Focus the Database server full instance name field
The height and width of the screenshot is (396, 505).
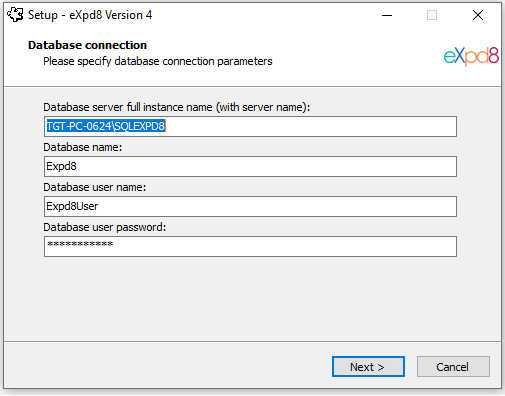(x=250, y=126)
